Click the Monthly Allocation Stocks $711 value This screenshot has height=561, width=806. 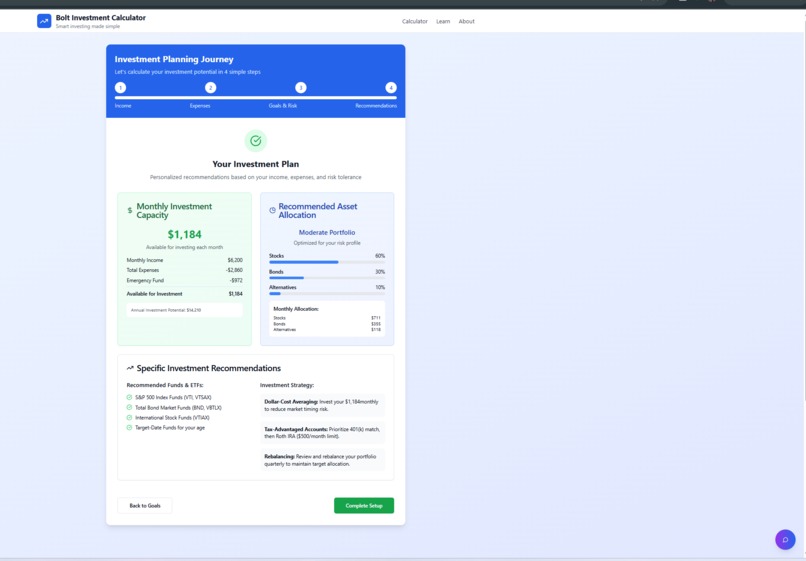376,318
